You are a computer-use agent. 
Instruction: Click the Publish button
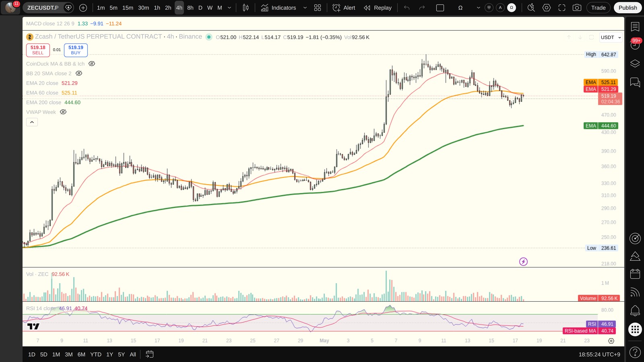[x=627, y=8]
